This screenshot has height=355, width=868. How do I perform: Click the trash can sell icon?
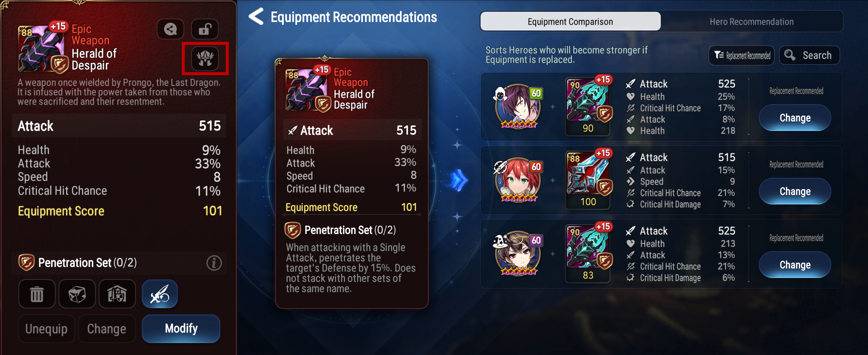point(37,294)
